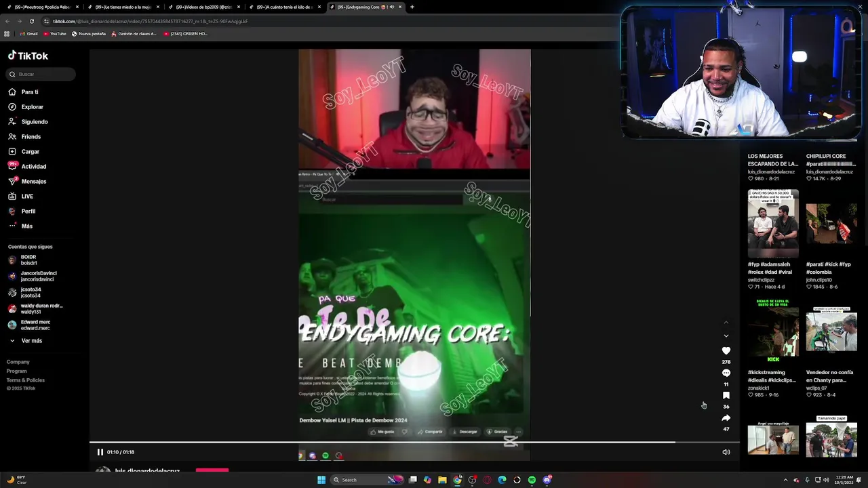The image size is (868, 488).
Task: Mute the video with speaker icon
Action: click(726, 452)
